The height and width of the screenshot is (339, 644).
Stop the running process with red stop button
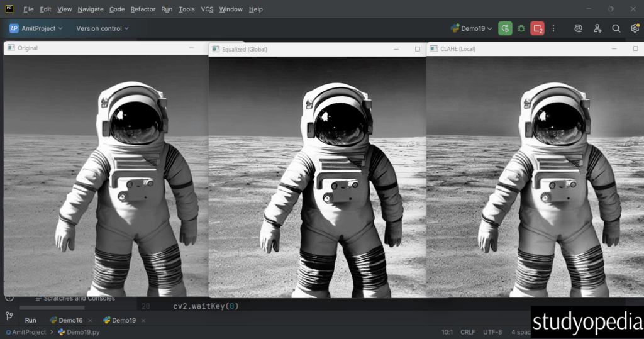coord(537,28)
